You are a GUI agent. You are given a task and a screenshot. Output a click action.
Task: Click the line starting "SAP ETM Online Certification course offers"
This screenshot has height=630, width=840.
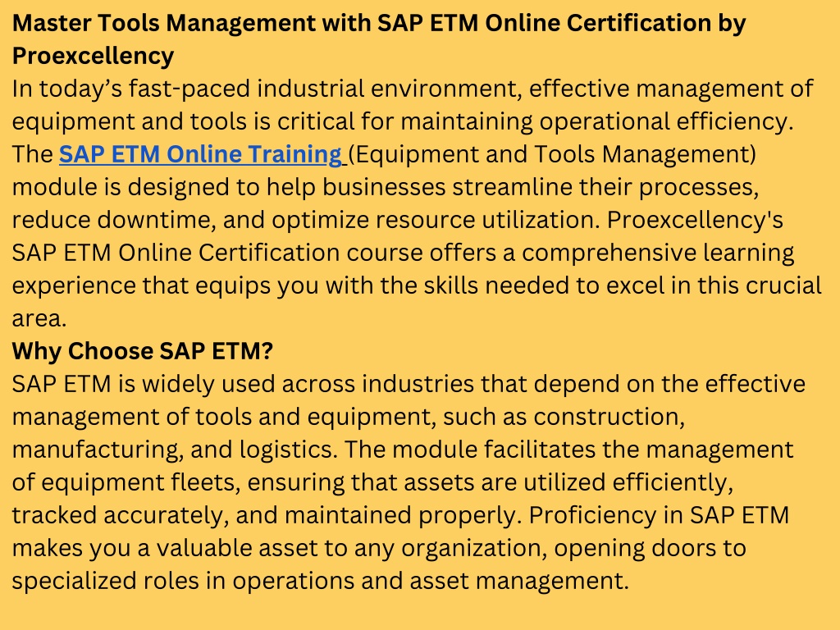(403, 253)
